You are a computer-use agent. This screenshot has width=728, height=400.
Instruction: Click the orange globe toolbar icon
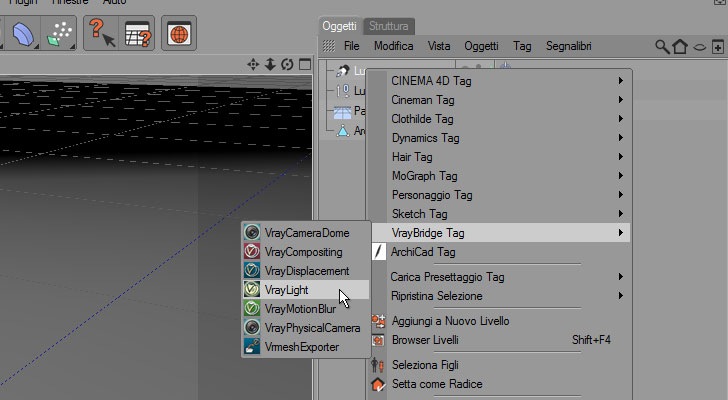click(x=179, y=34)
